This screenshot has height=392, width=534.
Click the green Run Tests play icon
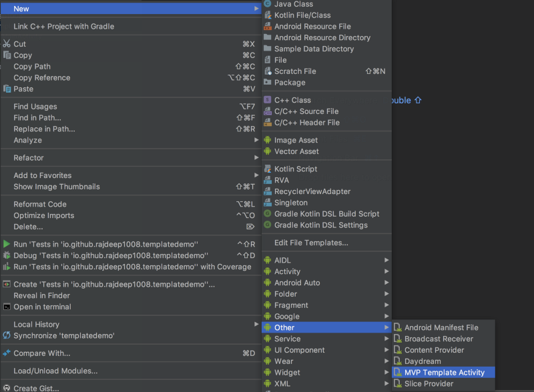(7, 244)
